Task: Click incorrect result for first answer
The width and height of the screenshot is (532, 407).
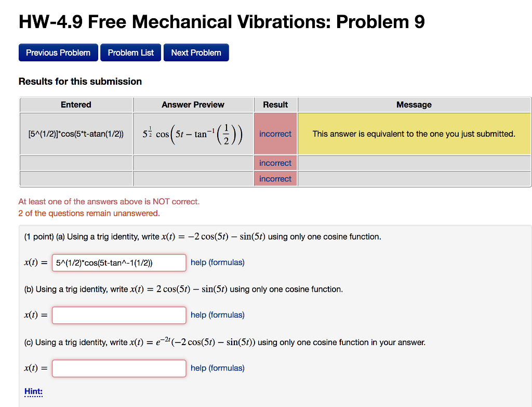Action: coord(275,134)
